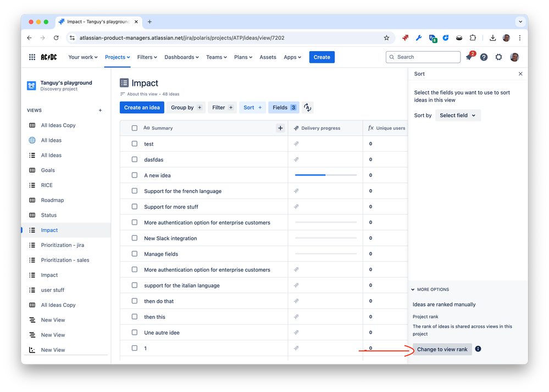Tick the 'Manage fields' row checkbox
Image resolution: width=549 pixels, height=392 pixels.
click(x=135, y=253)
